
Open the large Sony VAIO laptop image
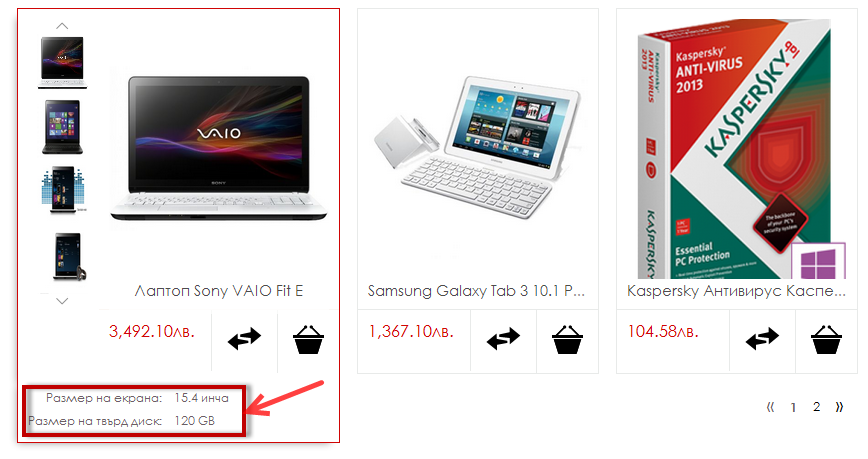click(219, 148)
